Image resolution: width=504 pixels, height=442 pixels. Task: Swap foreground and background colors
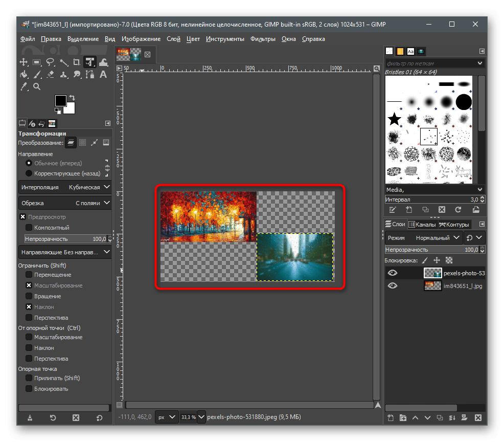pos(72,98)
